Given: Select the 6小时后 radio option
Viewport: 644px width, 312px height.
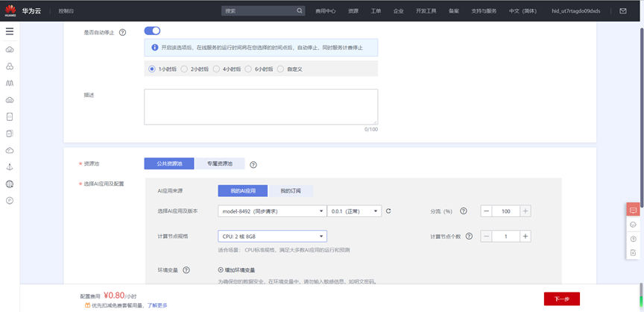Looking at the screenshot, I should point(248,69).
